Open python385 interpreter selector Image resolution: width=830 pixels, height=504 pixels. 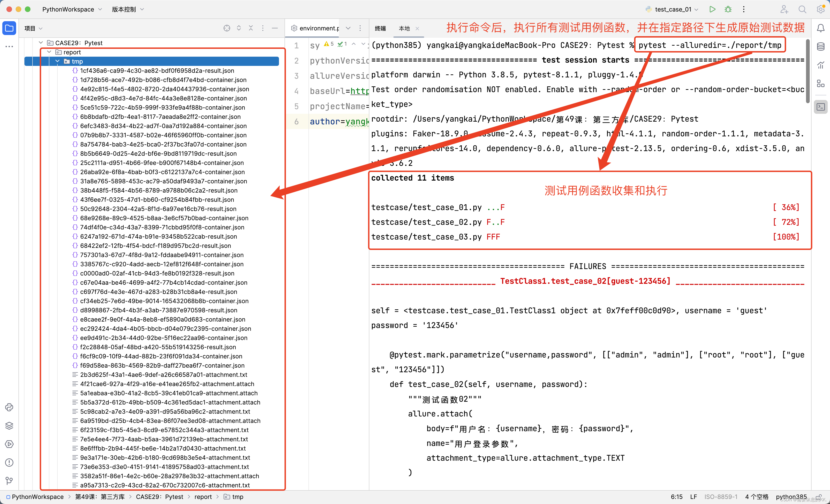[x=791, y=497]
